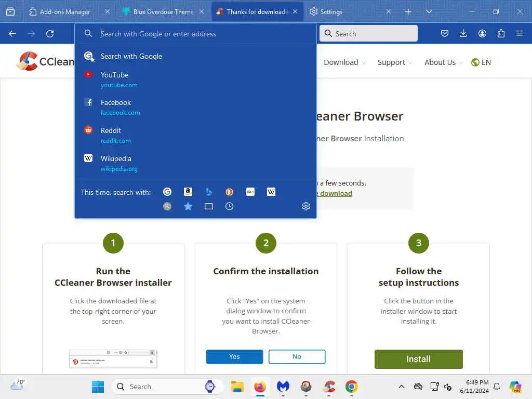Screen dimensions: 532x399
Task: Search open tabs using tab icon
Action: tap(209, 206)
